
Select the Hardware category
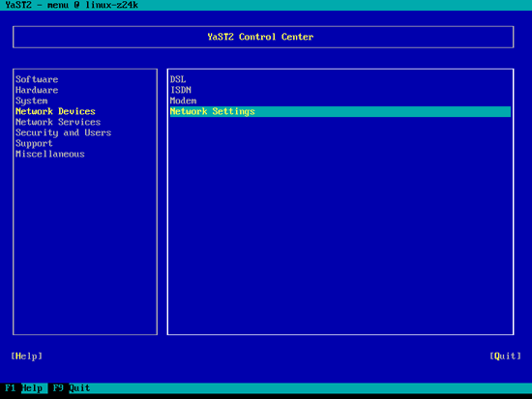pos(37,90)
